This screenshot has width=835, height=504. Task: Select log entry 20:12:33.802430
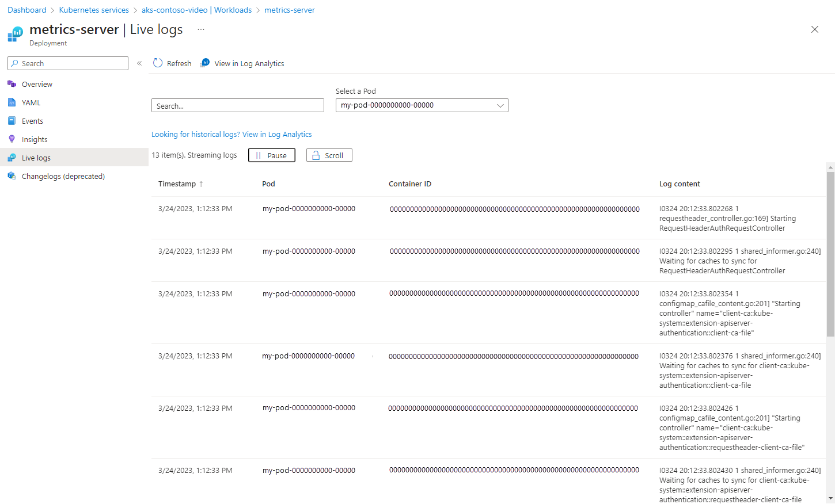click(488, 482)
